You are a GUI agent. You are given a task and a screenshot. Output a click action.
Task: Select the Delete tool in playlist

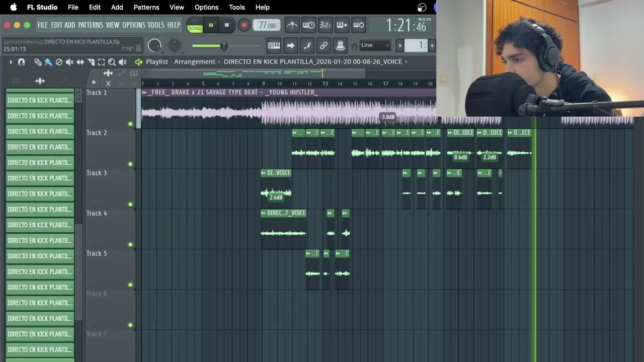coord(59,62)
